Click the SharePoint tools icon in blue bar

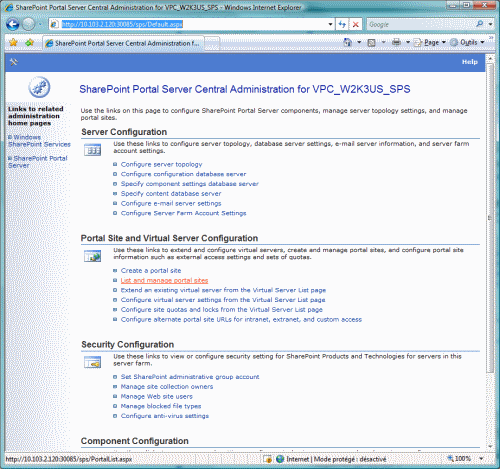click(14, 62)
